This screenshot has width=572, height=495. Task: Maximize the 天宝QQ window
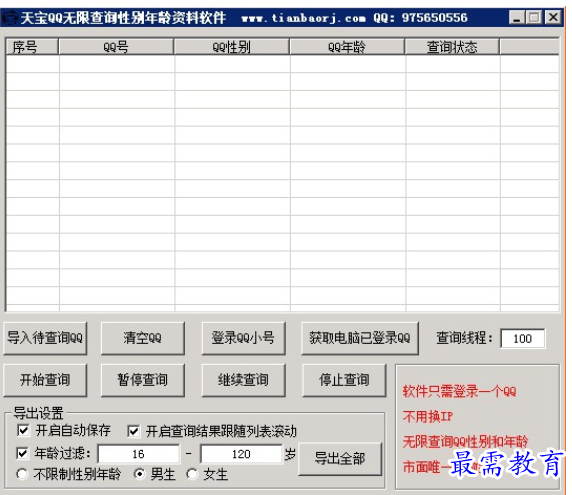534,18
